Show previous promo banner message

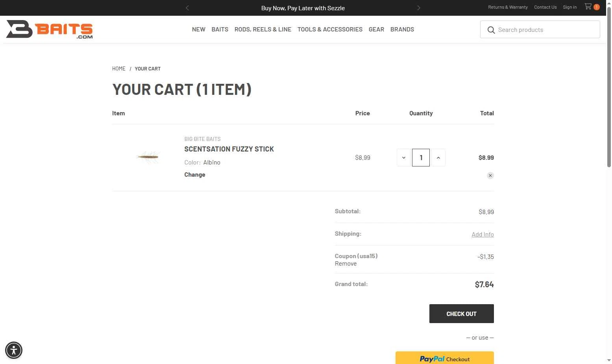pyautogui.click(x=187, y=8)
